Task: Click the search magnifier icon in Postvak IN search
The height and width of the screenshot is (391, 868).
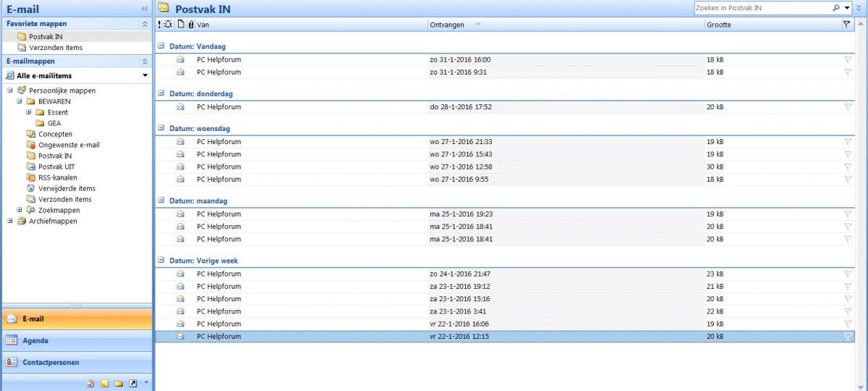Action: 837,8
